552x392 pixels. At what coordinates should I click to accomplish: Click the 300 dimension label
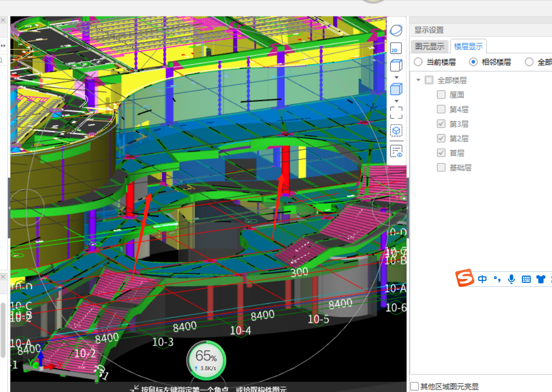tap(299, 272)
